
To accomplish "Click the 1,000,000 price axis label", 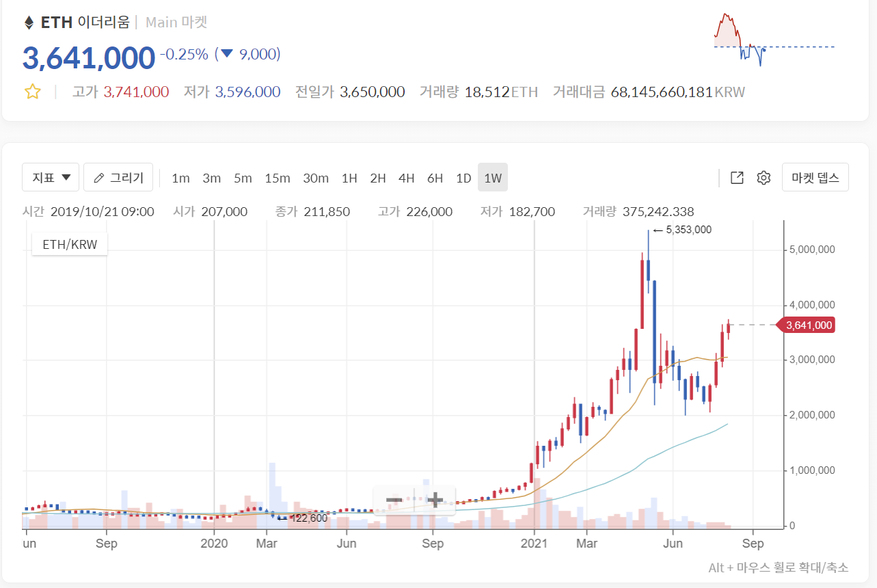I will click(x=812, y=470).
